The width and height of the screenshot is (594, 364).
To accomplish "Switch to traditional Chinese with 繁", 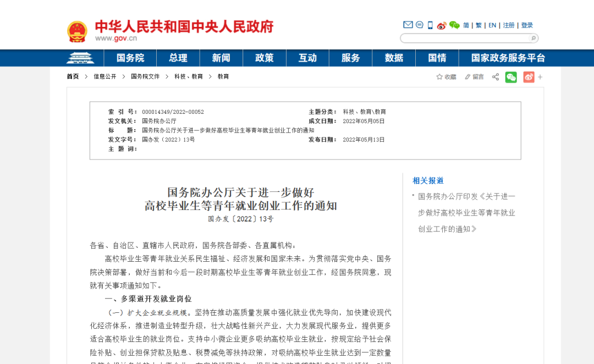I will click(477, 25).
